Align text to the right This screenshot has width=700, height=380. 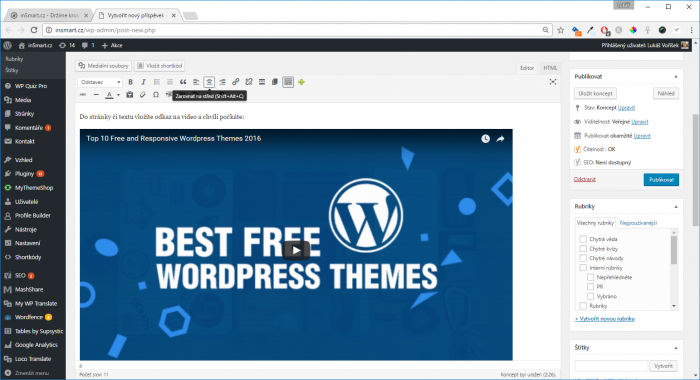(222, 82)
